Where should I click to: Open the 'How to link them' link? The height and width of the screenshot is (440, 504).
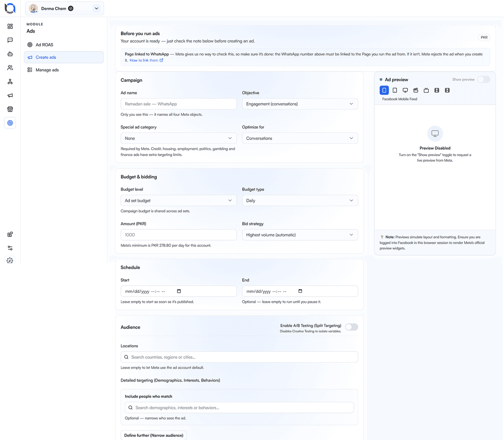pos(146,60)
